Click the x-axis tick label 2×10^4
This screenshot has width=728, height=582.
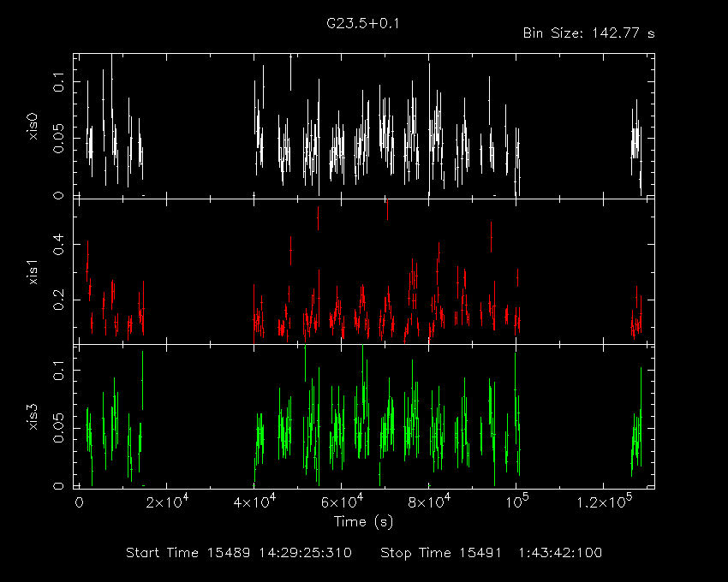167,502
